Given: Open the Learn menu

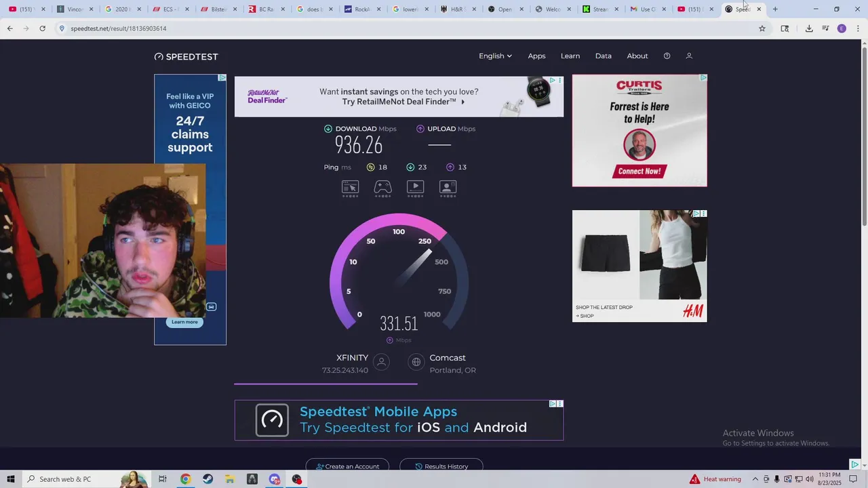Looking at the screenshot, I should 570,56.
